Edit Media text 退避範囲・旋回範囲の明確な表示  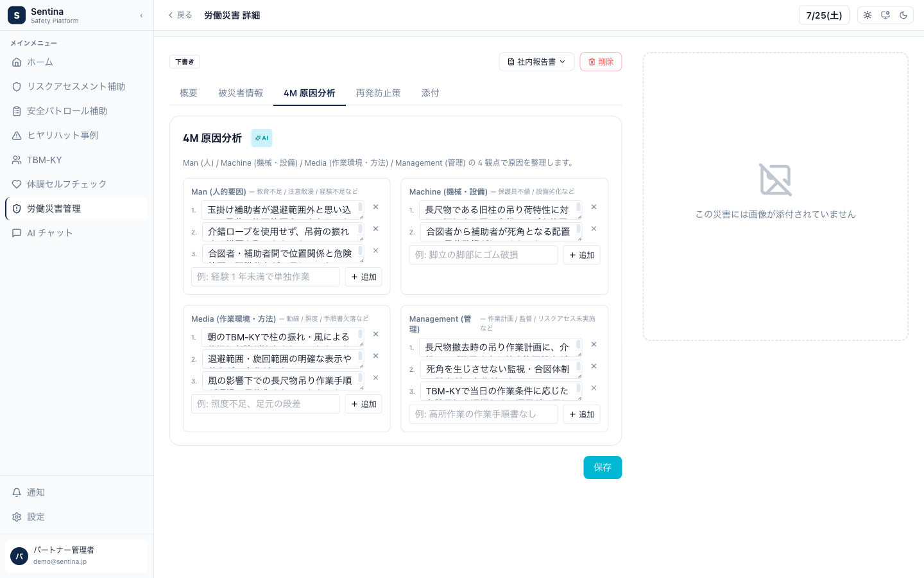point(283,359)
